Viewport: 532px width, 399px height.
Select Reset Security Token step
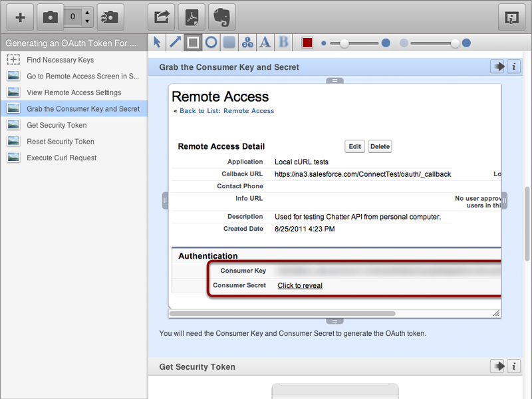click(74, 141)
